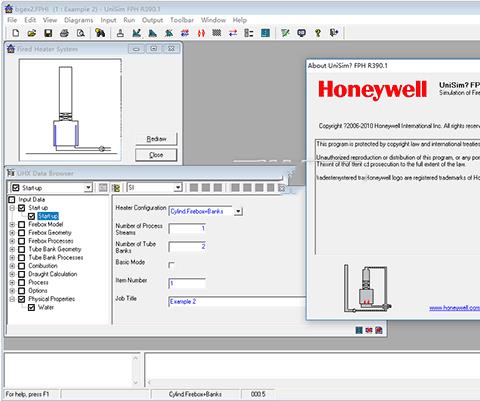The image size is (480, 401).
Task: Click the Number of Tube Banks field
Action: pyautogui.click(x=187, y=247)
